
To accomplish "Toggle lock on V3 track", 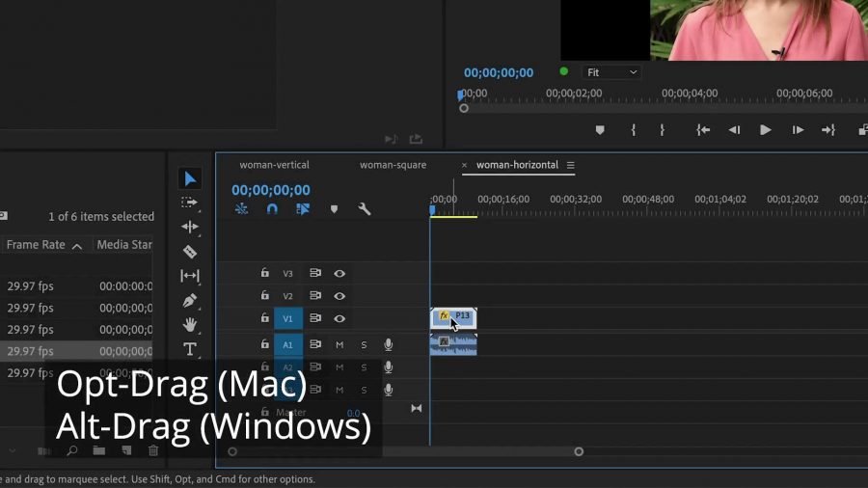I will [x=264, y=273].
